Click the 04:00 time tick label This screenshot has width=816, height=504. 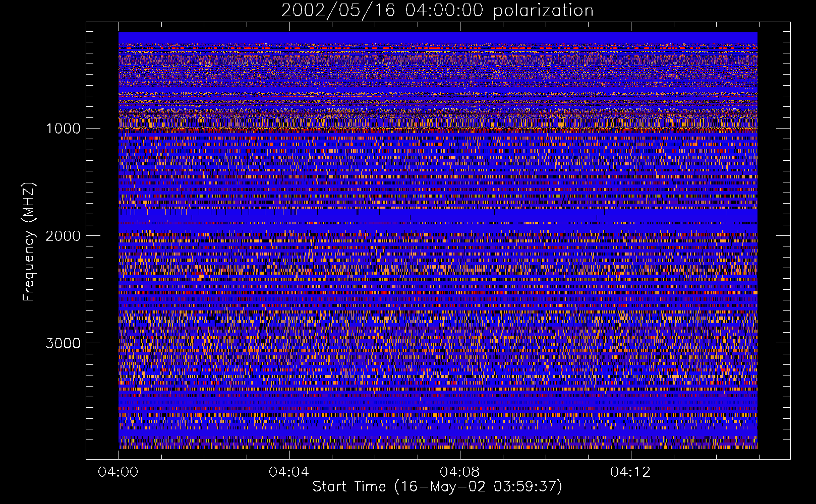(x=118, y=472)
